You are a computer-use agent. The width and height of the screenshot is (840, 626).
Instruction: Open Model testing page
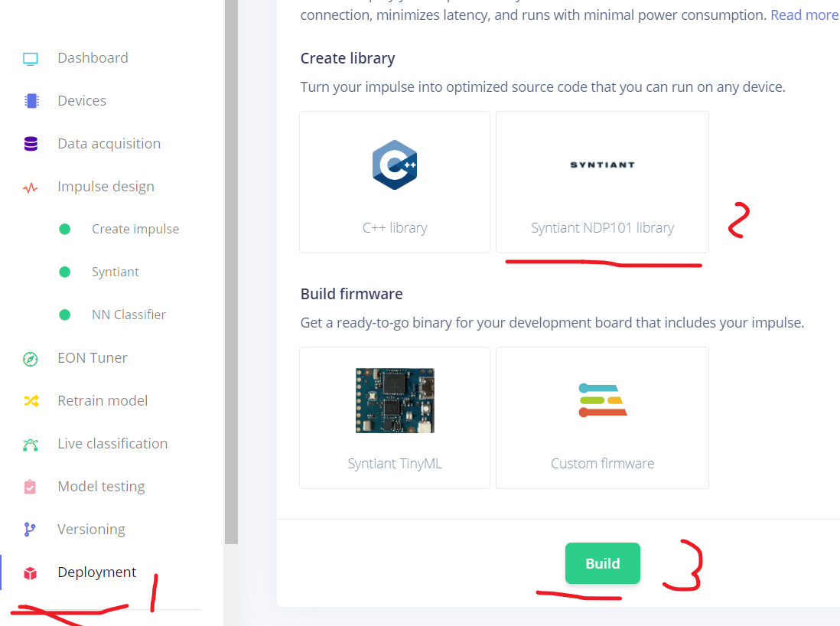coord(101,486)
